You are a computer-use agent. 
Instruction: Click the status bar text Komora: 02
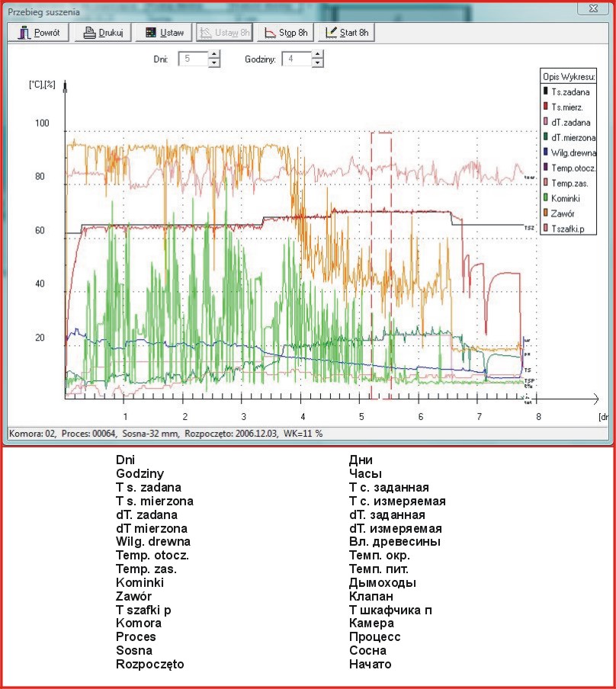(x=33, y=434)
